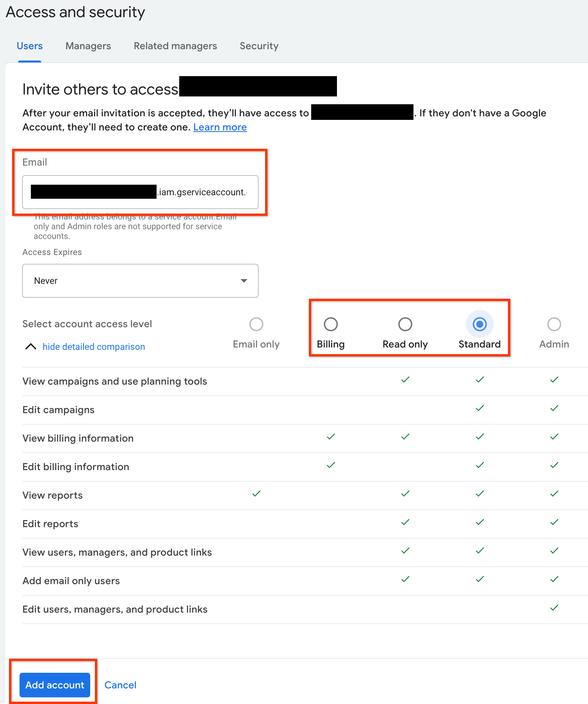Select the Users tab
Image resolution: width=588 pixels, height=704 pixels.
coord(30,46)
